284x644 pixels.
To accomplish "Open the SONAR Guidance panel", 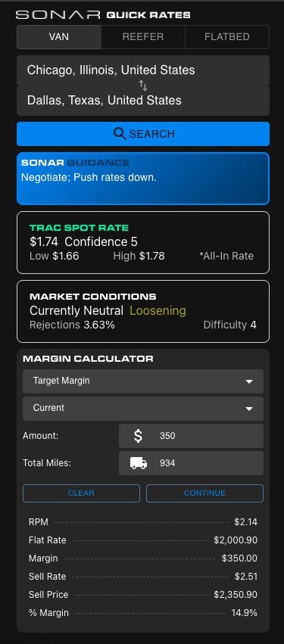I will click(143, 179).
